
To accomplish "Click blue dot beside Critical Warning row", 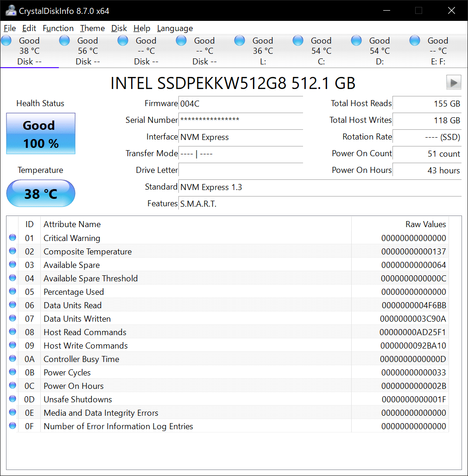I will coord(12,237).
